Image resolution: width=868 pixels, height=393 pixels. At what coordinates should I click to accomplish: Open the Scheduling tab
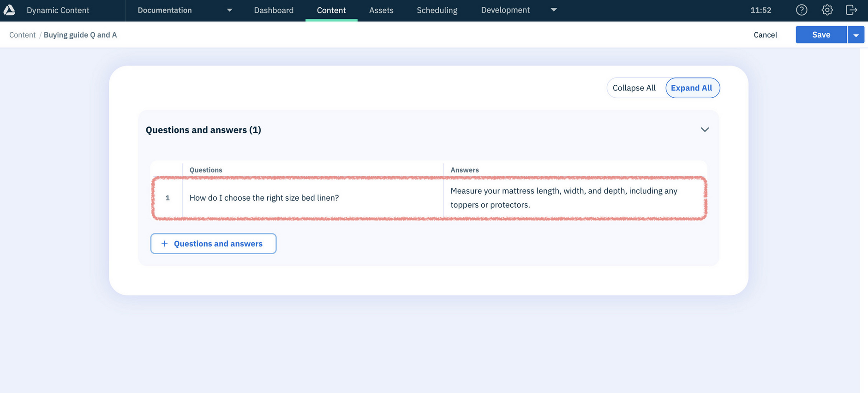[x=437, y=10]
